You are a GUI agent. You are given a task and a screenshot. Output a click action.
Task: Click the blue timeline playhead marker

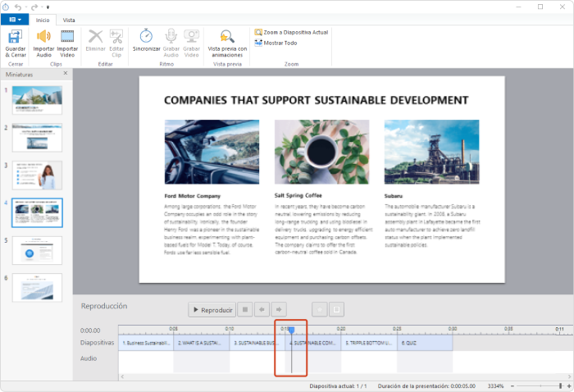291,330
